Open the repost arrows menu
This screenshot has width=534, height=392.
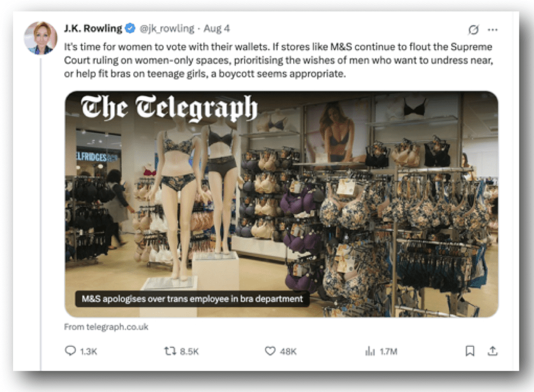click(x=170, y=351)
